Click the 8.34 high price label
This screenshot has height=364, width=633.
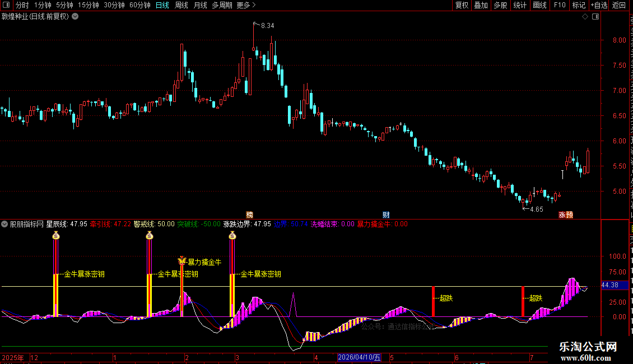[x=267, y=26]
